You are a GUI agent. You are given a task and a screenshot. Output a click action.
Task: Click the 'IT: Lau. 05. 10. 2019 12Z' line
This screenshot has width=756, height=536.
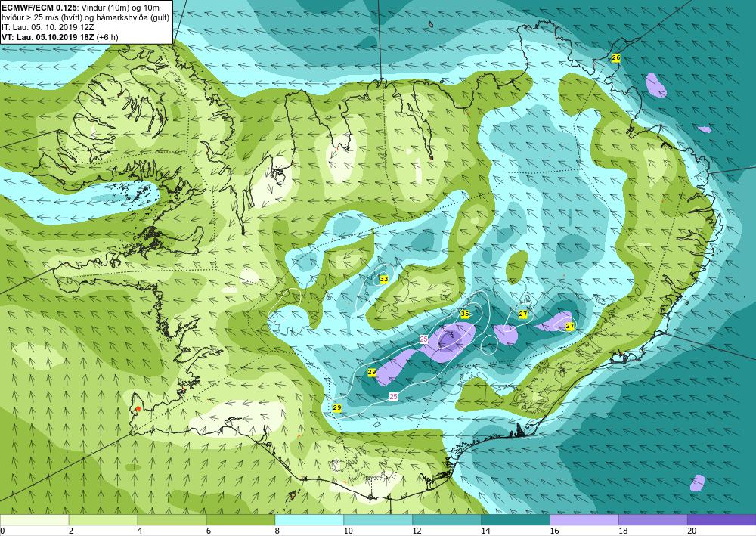(48, 27)
